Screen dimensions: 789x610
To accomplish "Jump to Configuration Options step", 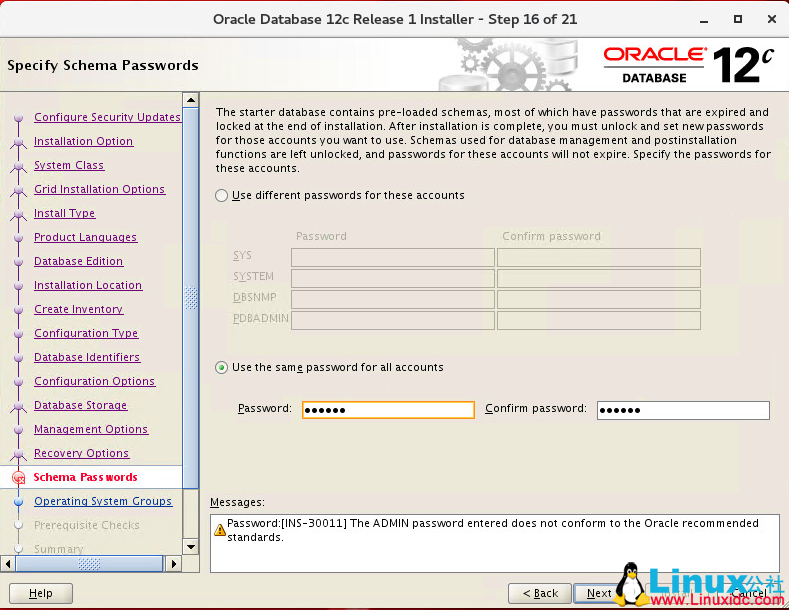I will point(95,381).
